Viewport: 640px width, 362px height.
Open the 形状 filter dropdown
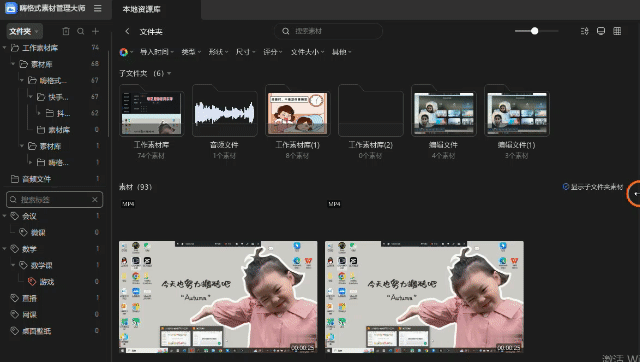pos(218,52)
